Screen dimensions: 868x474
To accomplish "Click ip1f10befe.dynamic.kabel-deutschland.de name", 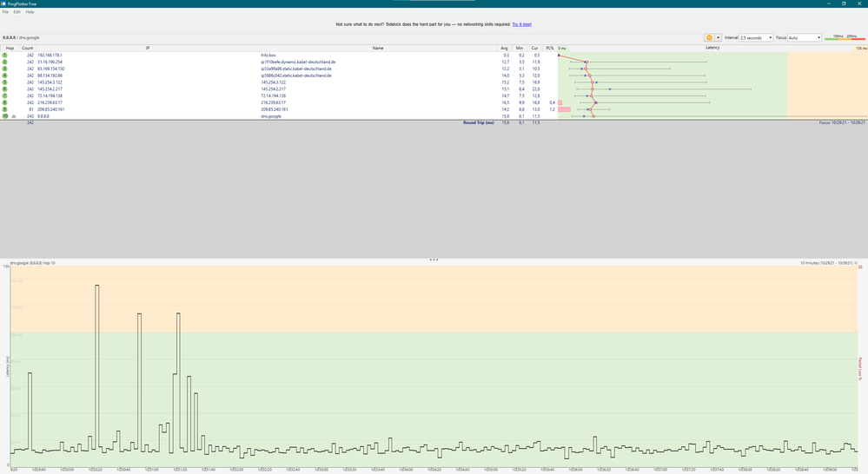I will (298, 62).
